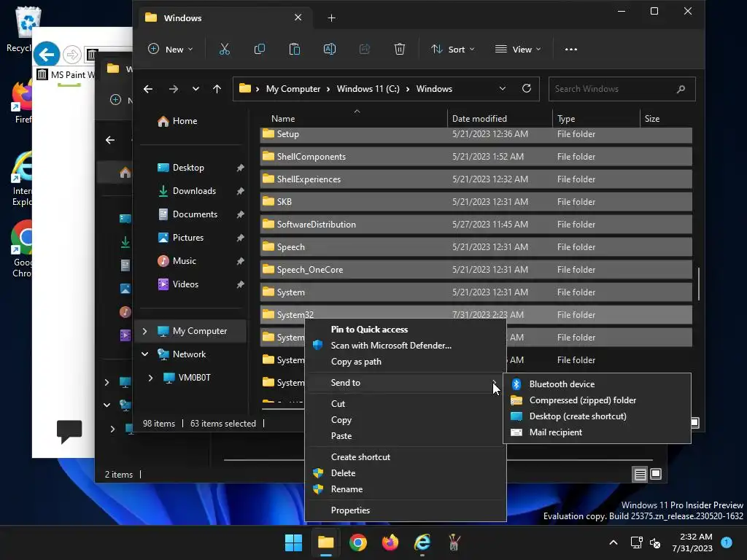Open Google Chrome from taskbar
This screenshot has width=747, height=560.
pyautogui.click(x=357, y=542)
